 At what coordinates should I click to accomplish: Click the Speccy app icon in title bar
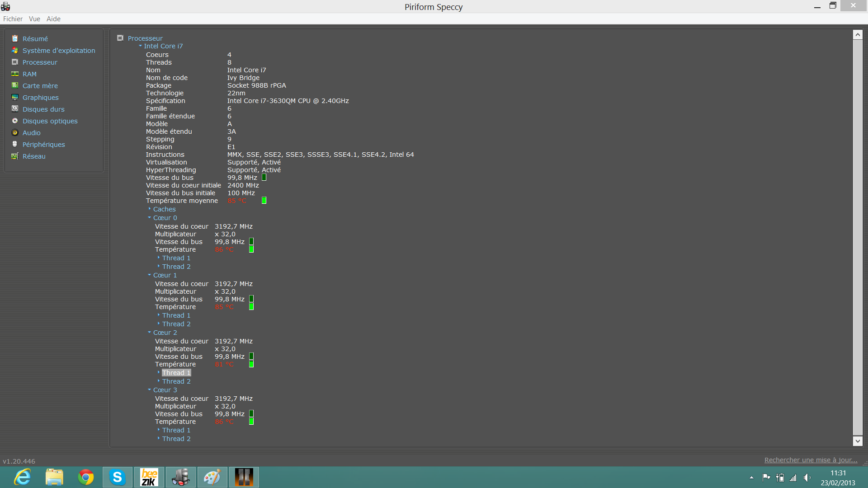pyautogui.click(x=5, y=6)
